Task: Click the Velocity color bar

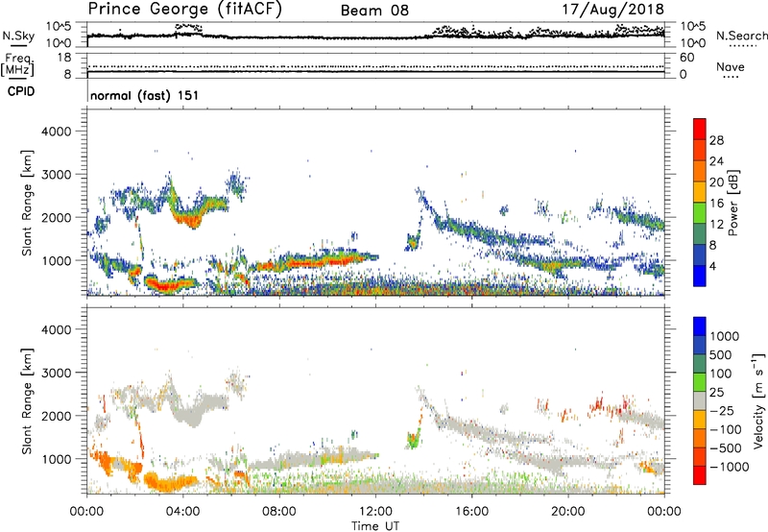Action: pos(700,400)
